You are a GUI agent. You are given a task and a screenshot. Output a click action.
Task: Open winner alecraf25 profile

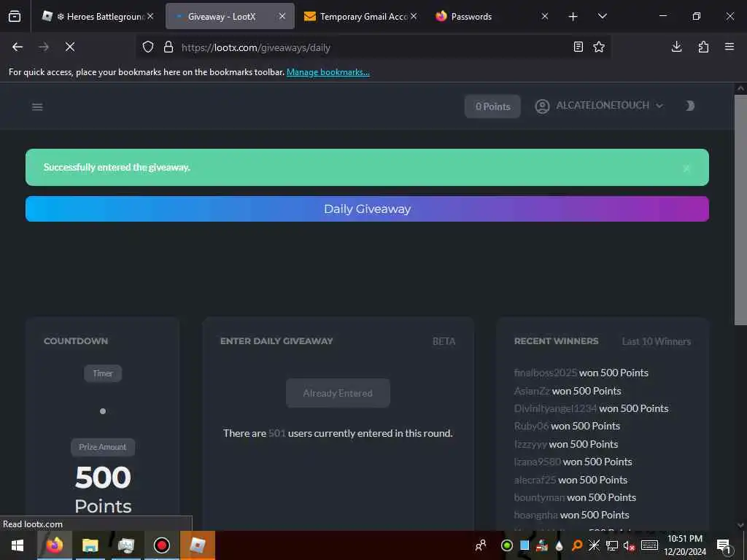coord(535,480)
